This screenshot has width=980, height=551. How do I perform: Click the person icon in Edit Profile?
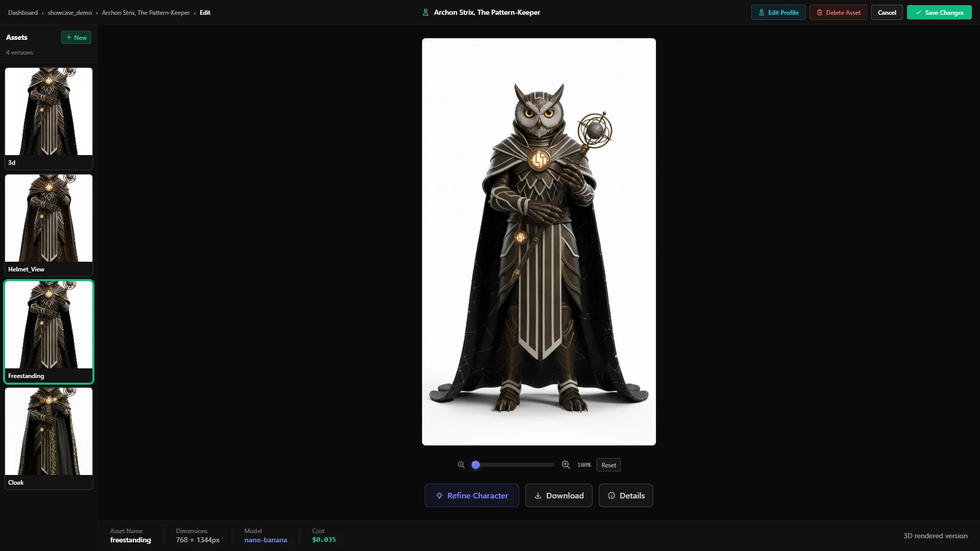click(762, 13)
